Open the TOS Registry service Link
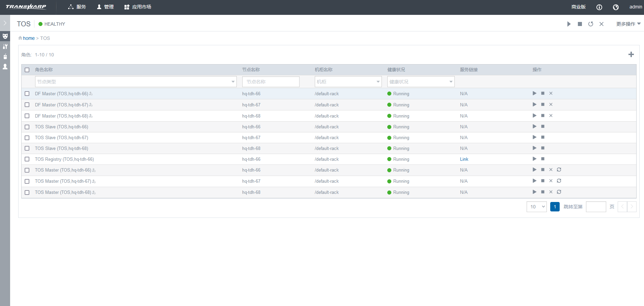This screenshot has height=306, width=644. click(x=464, y=159)
